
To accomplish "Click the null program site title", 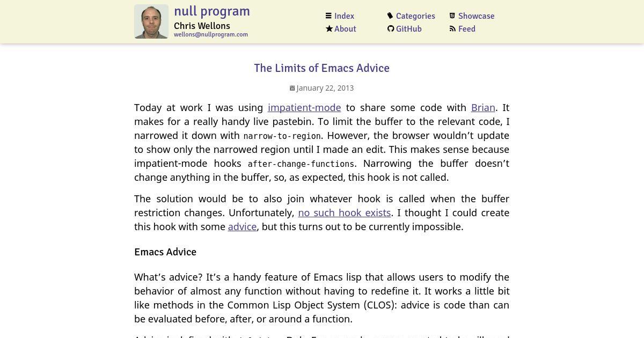I will (212, 11).
